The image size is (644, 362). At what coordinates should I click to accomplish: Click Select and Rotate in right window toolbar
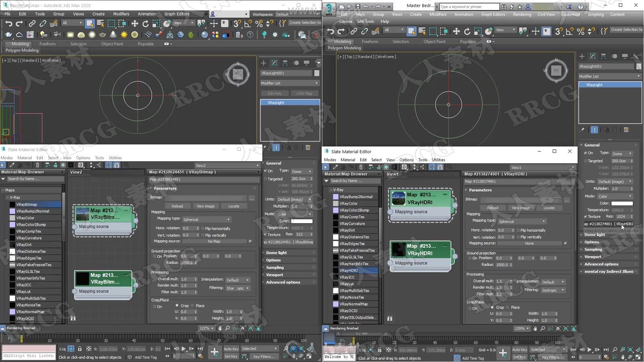pos(467,31)
